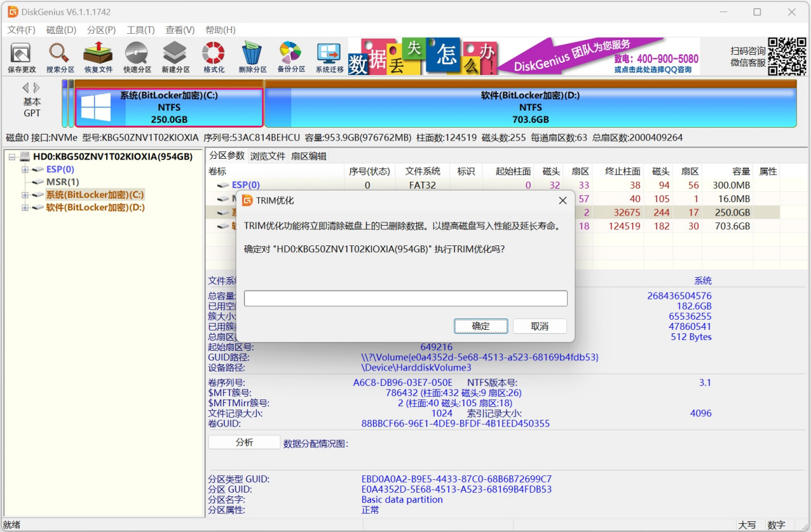Image resolution: width=811 pixels, height=532 pixels.
Task: Expand the 系统(BitLocker加密)(C:) tree node
Action: (x=25, y=195)
